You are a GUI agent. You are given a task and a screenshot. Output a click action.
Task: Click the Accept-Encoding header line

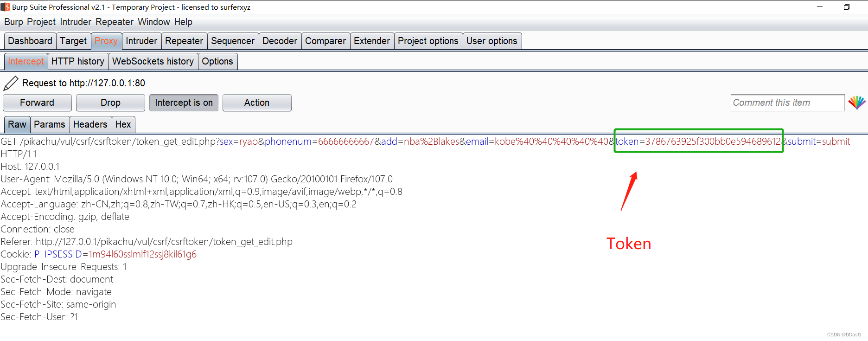pos(65,217)
